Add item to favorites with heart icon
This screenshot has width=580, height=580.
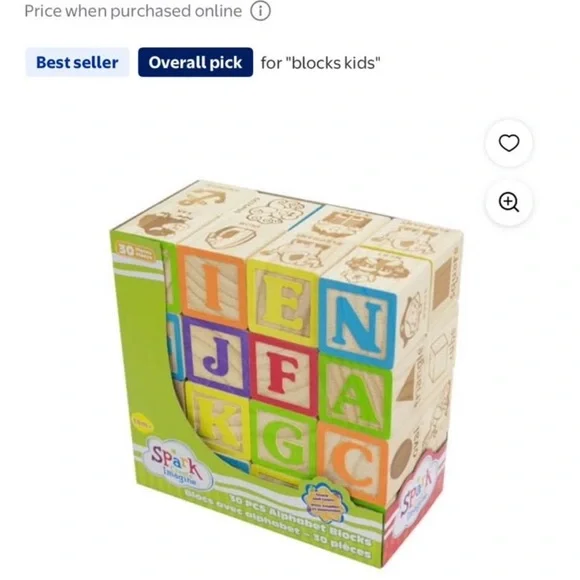[509, 143]
